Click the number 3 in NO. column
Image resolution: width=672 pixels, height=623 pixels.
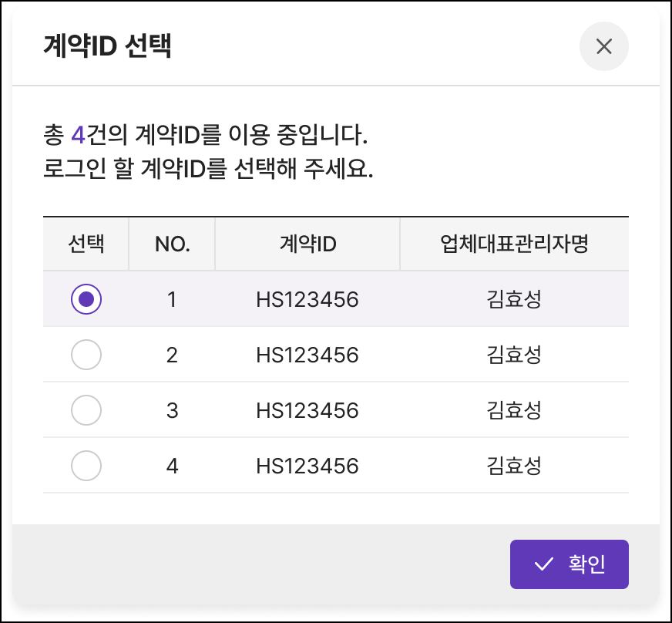coord(173,410)
